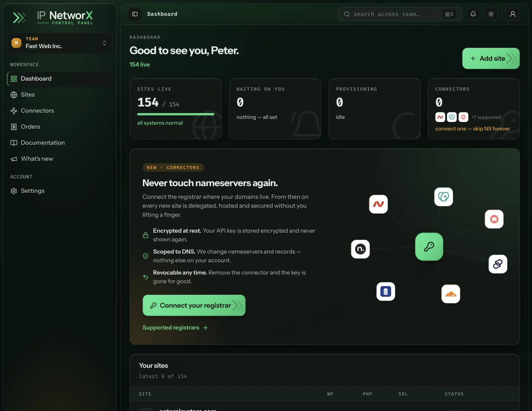Click the shield icon beside Scoped to DNS
The width and height of the screenshot is (532, 411).
point(145,256)
